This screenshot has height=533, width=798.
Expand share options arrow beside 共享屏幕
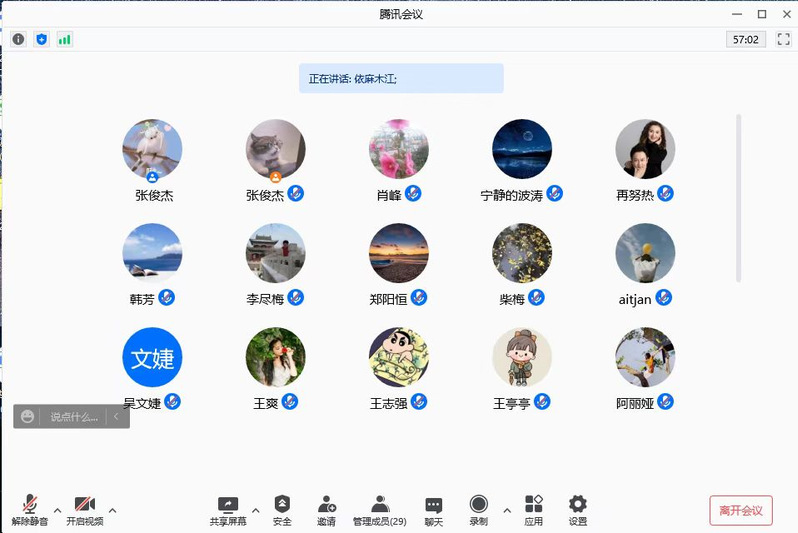(x=255, y=510)
